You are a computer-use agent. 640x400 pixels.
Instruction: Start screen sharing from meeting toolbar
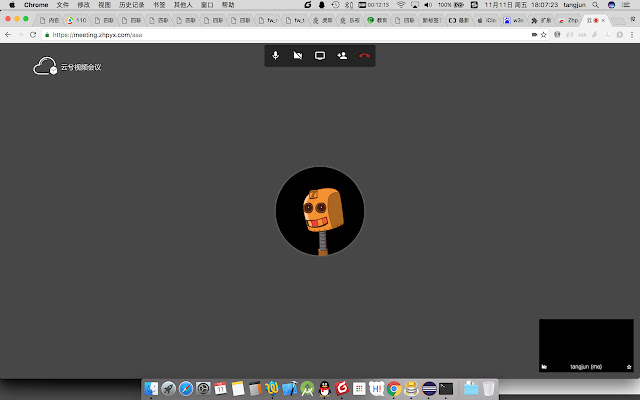coord(320,56)
